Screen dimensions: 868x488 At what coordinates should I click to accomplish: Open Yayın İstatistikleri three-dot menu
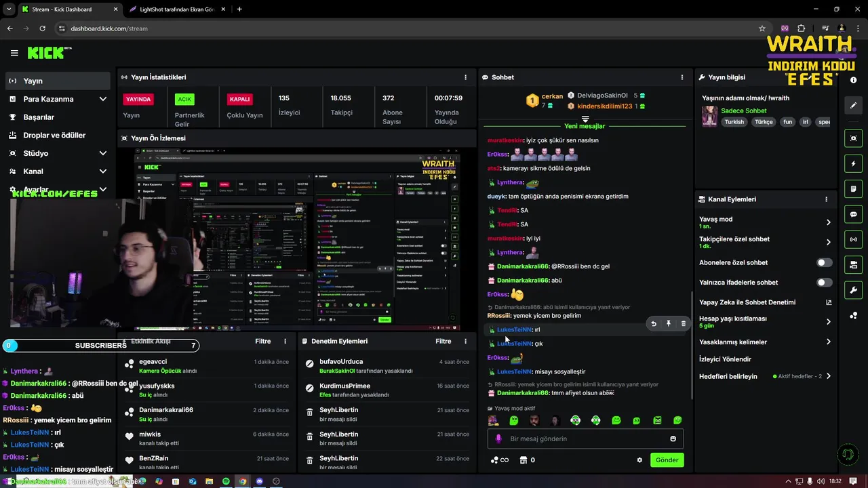[465, 77]
